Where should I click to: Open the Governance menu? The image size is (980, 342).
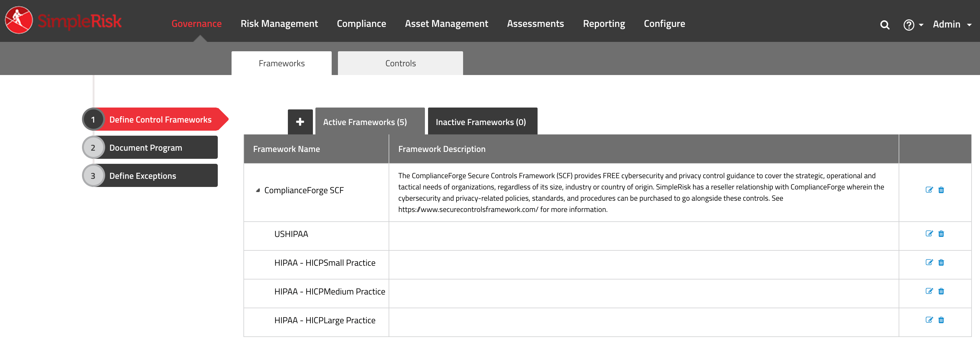196,23
